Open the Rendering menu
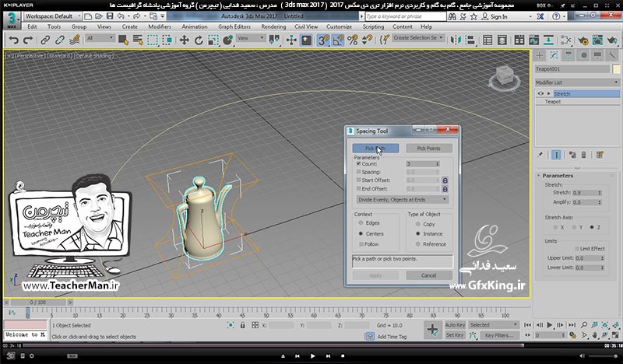 (273, 26)
